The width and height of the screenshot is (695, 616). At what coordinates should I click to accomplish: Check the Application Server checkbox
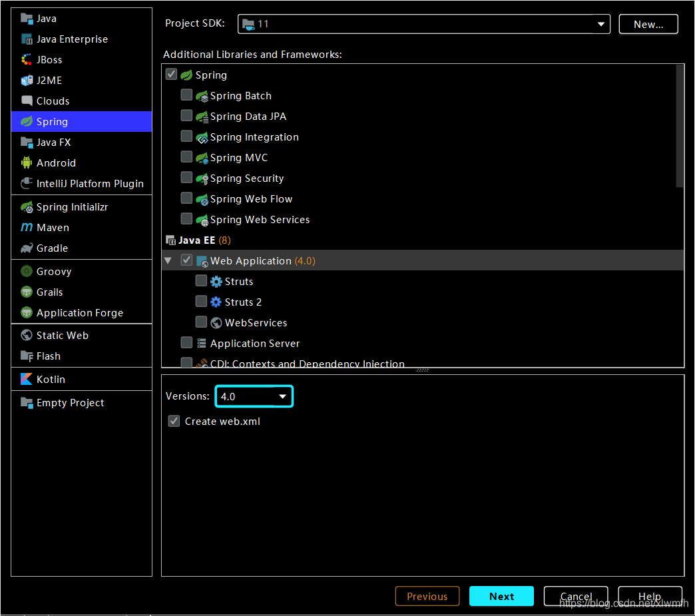[x=186, y=342]
